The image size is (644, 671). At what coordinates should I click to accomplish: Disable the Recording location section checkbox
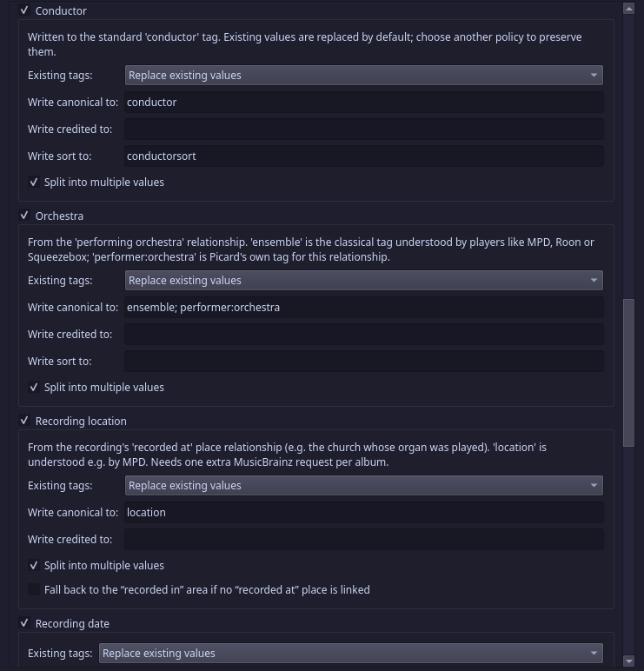24,421
